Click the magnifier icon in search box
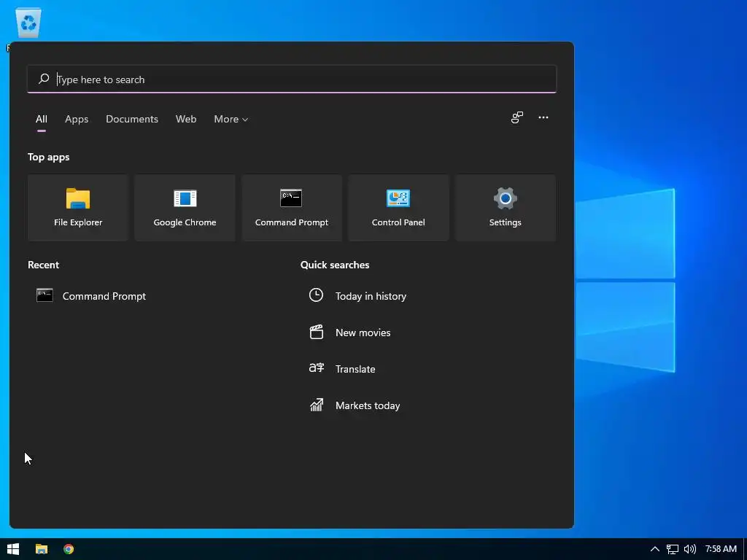This screenshot has height=560, width=747. click(44, 79)
